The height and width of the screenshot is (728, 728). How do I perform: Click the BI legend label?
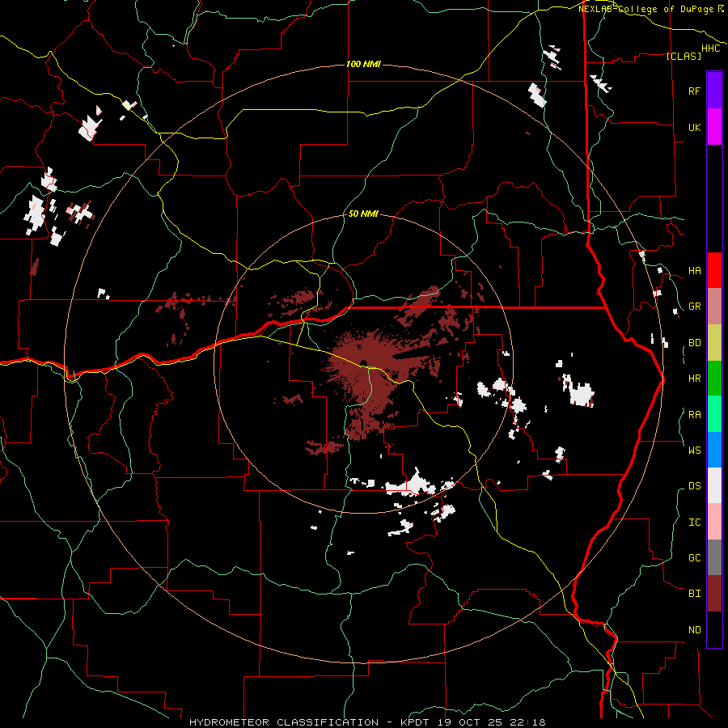click(695, 594)
